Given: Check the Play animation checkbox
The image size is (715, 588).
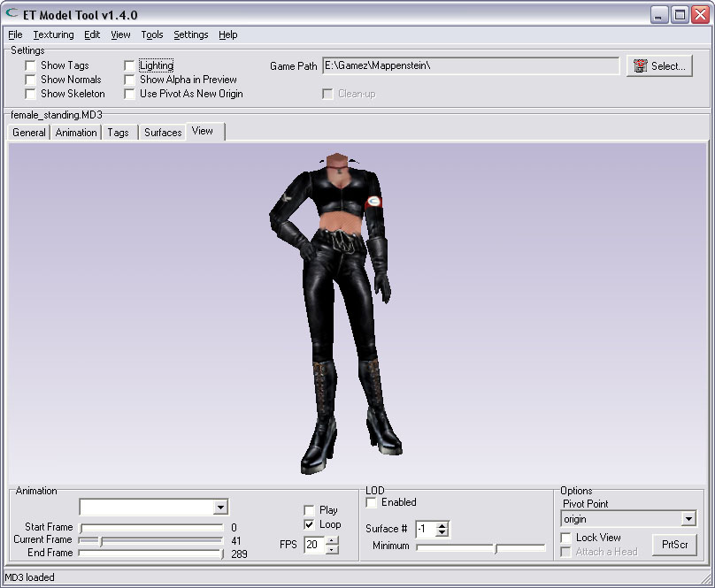Looking at the screenshot, I should click(309, 510).
